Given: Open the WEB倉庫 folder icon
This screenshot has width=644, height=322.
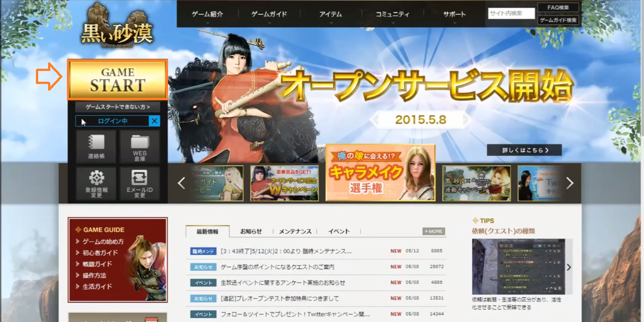Looking at the screenshot, I should (x=140, y=146).
